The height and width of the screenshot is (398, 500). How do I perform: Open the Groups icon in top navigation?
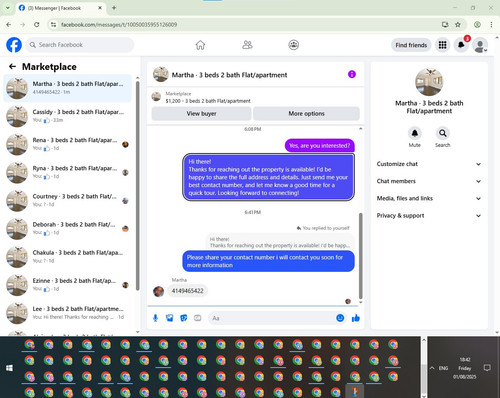293,45
